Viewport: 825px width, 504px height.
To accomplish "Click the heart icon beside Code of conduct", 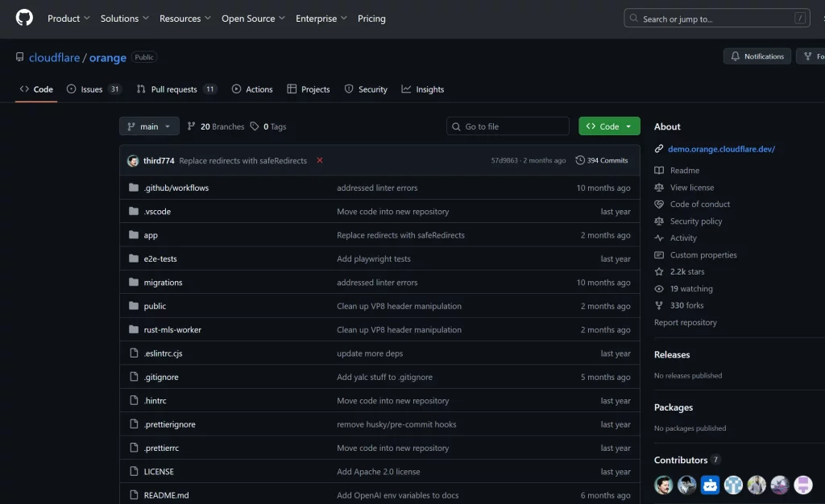I will coord(659,204).
